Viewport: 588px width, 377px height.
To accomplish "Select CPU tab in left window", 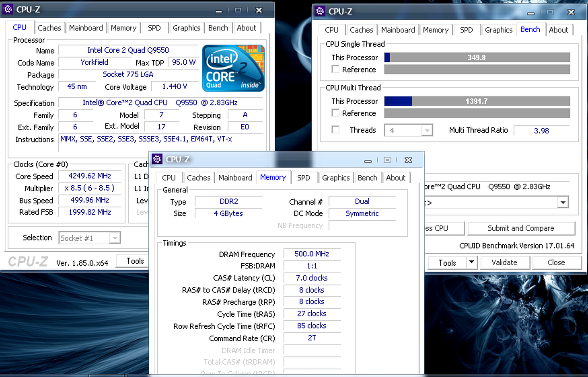I will pos(20,27).
